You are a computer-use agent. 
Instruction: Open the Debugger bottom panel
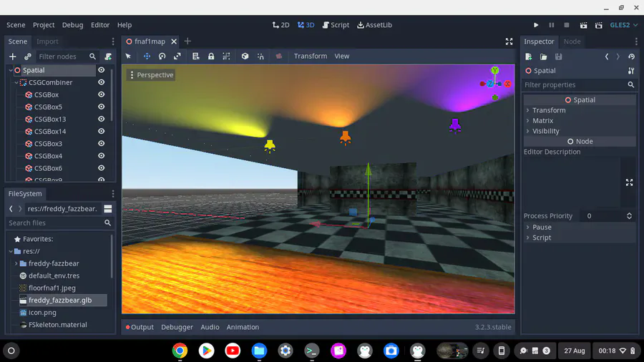(177, 327)
